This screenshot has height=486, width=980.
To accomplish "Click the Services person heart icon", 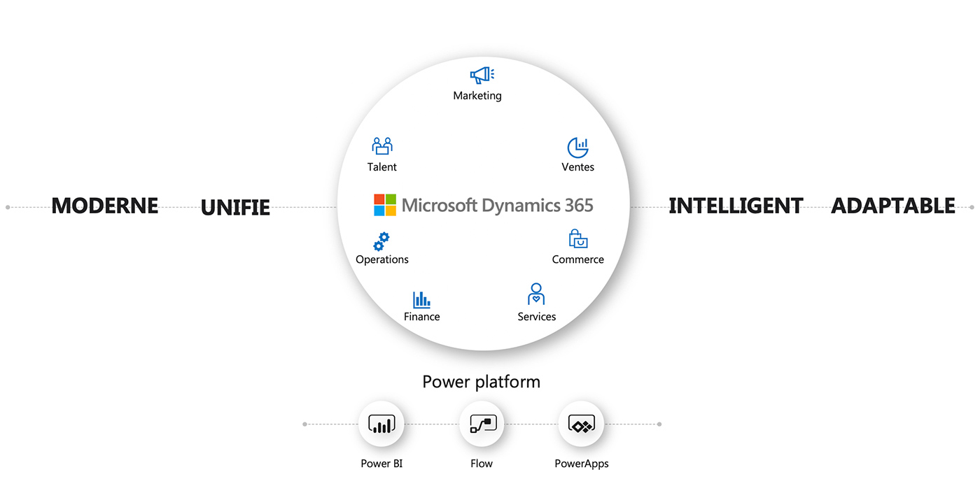I will [x=536, y=294].
